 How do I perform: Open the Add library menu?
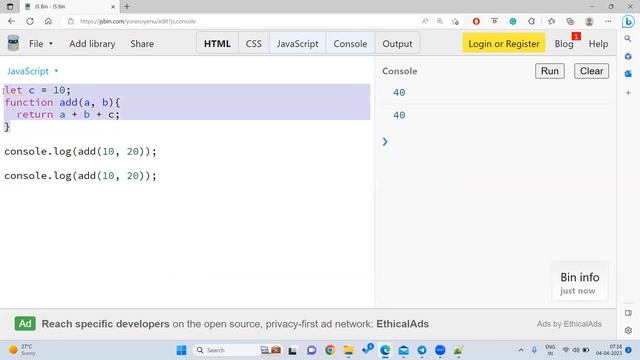(x=92, y=44)
